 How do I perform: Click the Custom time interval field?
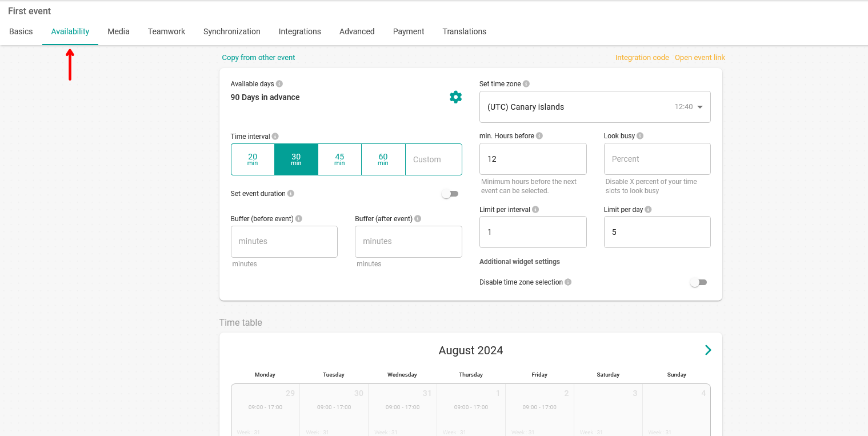point(434,159)
